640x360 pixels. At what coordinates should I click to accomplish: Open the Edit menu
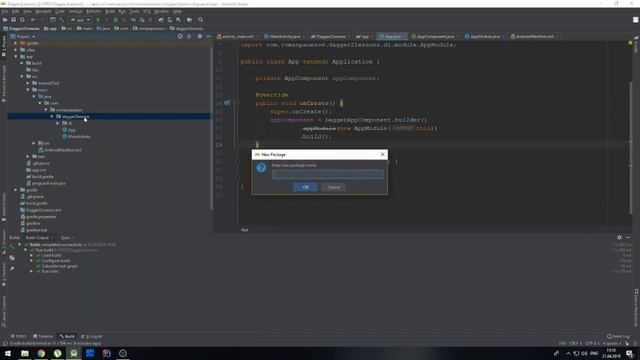tap(16, 11)
